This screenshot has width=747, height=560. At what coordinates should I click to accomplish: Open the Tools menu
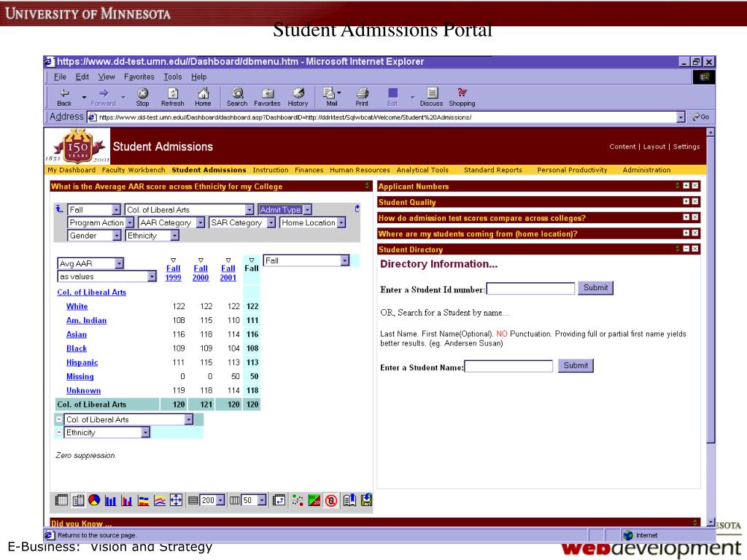172,77
